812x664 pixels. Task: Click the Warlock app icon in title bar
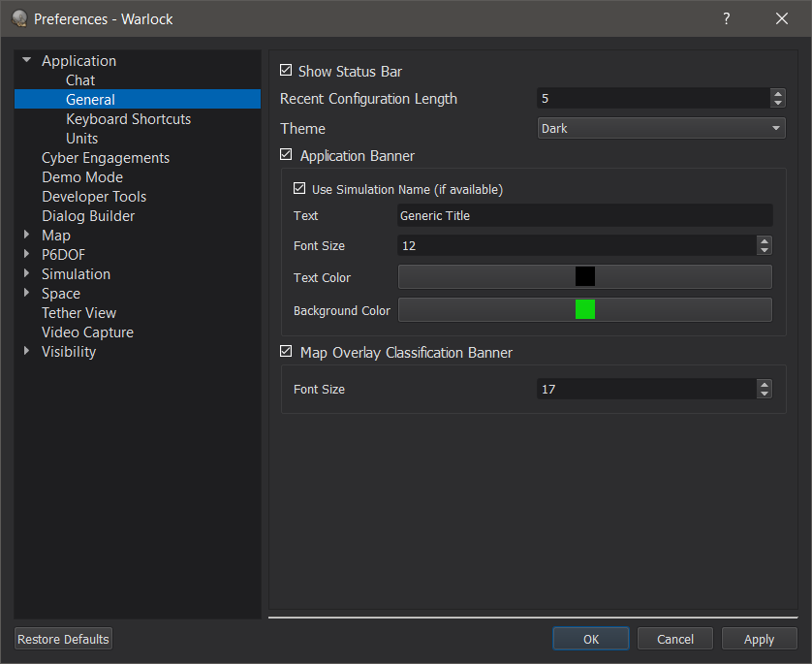(19, 18)
